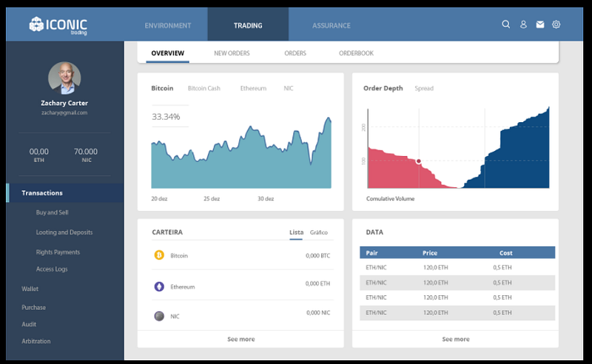Click See more under Data table
The width and height of the screenshot is (592, 364).
[x=456, y=339]
